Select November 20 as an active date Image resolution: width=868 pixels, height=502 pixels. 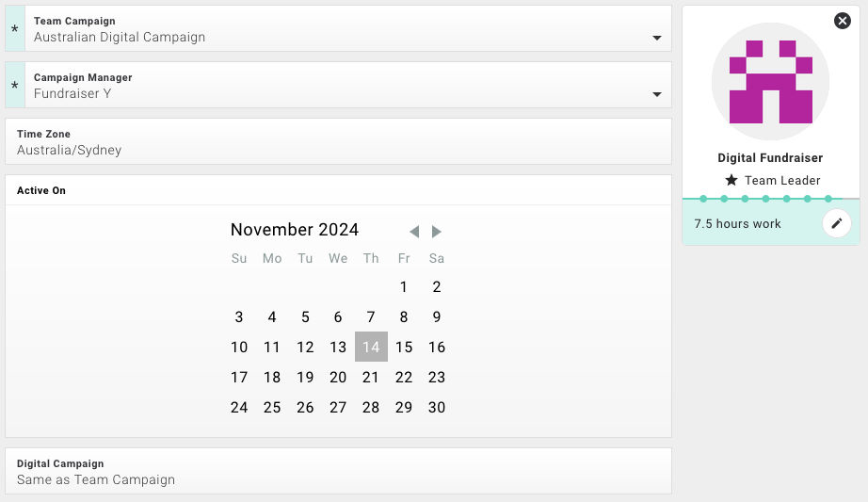(338, 378)
